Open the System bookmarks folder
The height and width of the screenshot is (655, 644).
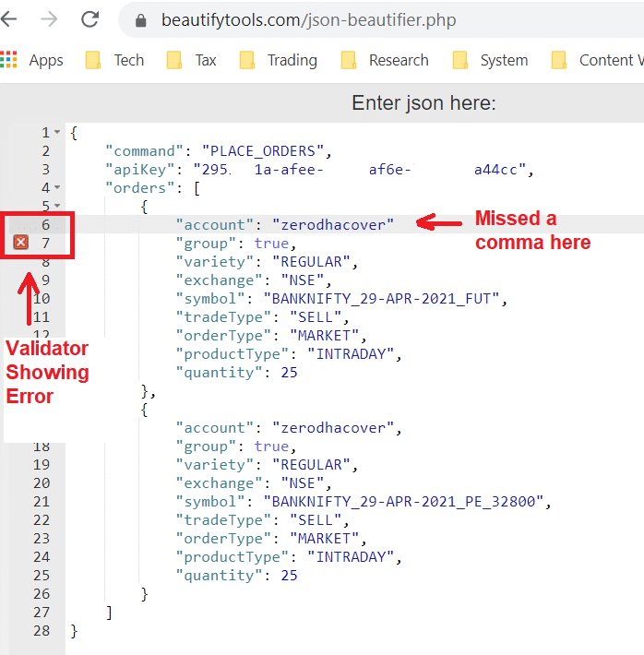(490, 60)
